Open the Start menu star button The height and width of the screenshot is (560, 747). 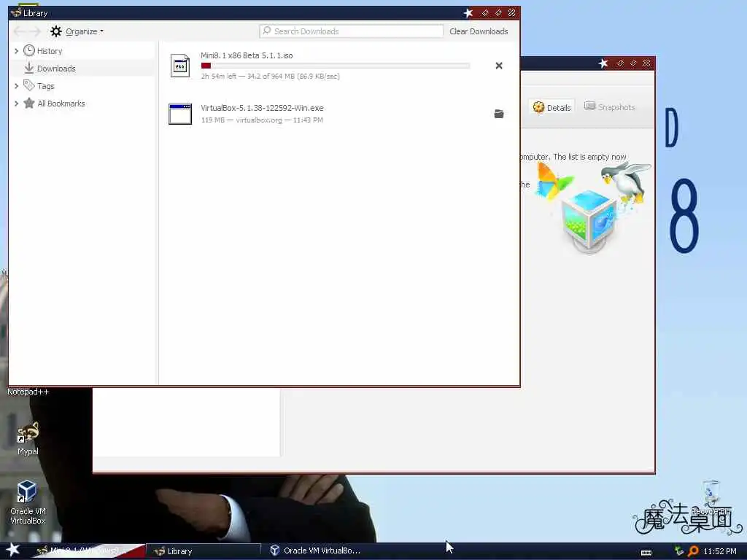[x=13, y=550]
